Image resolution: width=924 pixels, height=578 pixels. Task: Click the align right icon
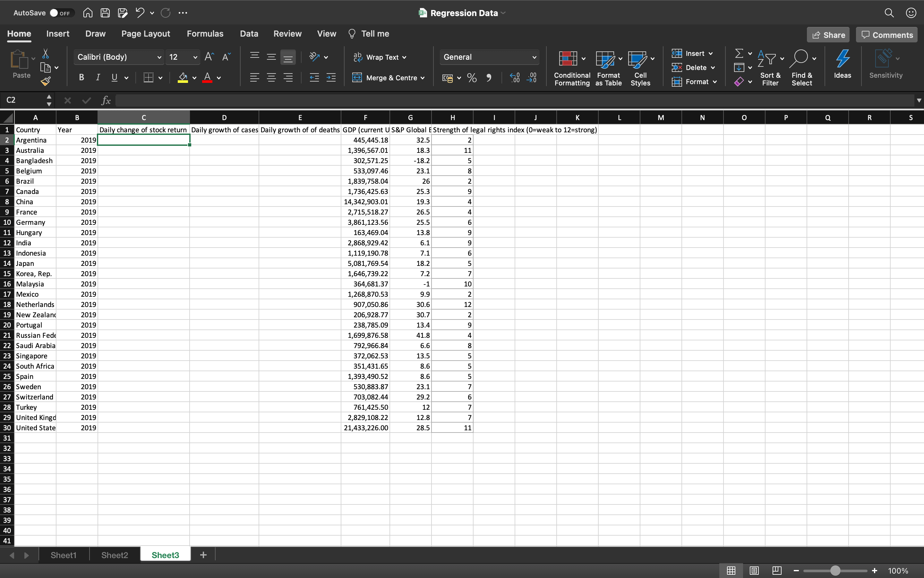point(288,78)
